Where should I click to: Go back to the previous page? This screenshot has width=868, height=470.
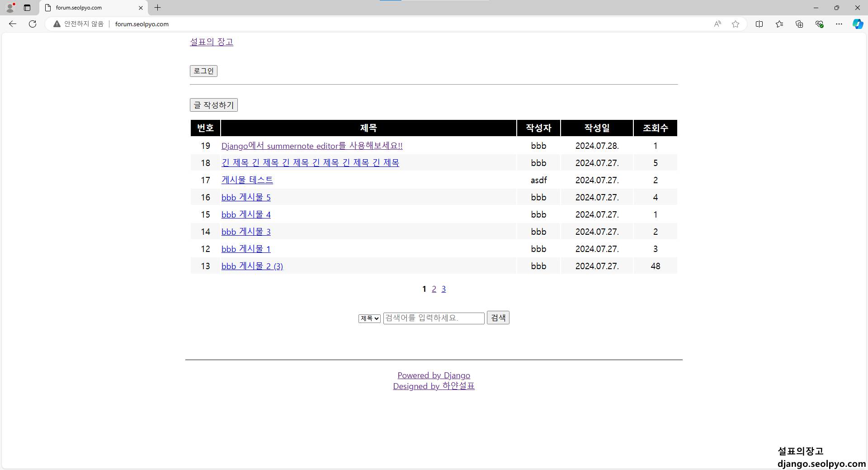pos(13,24)
